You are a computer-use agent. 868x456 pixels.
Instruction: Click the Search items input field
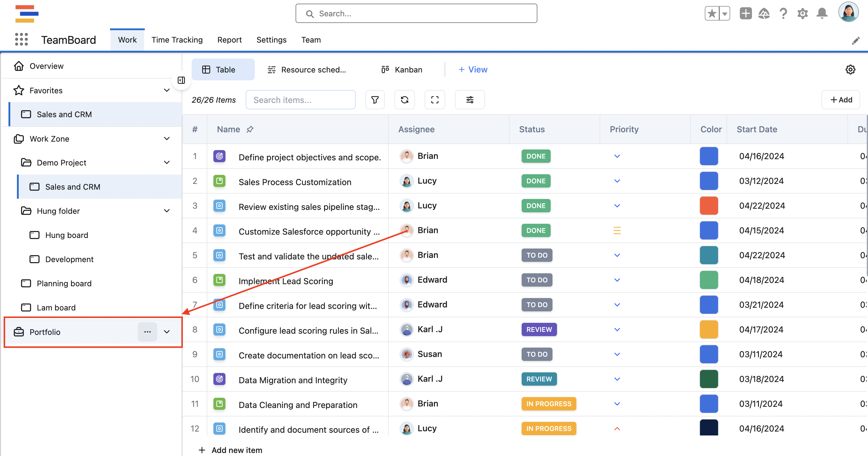[300, 100]
